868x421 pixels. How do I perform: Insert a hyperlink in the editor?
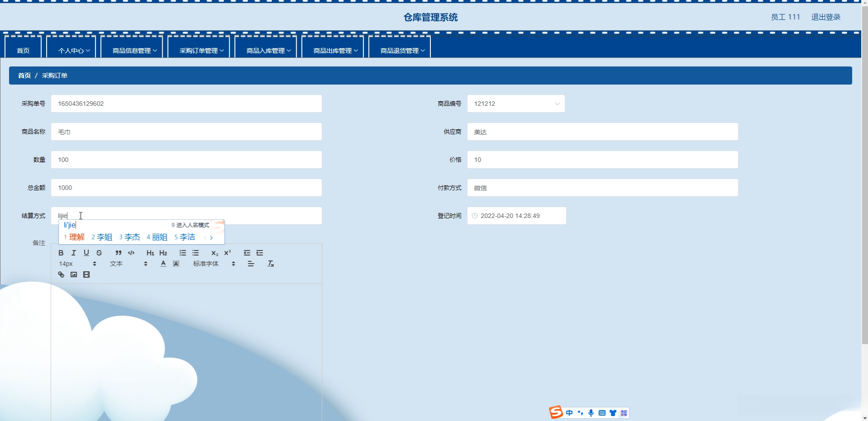(61, 274)
